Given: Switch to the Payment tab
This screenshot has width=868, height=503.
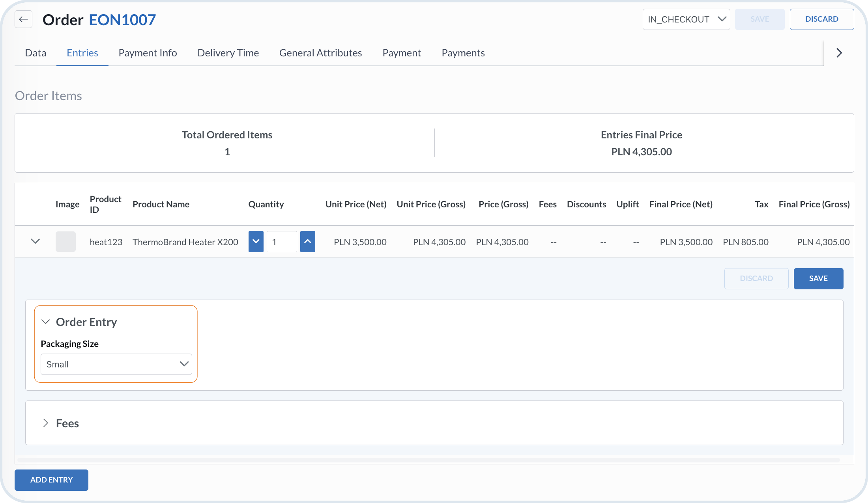Looking at the screenshot, I should coord(402,53).
